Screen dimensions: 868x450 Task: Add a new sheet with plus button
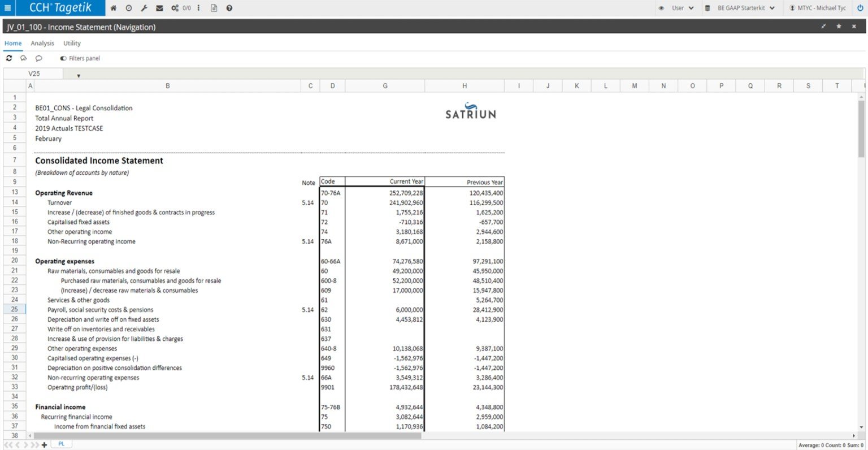click(x=45, y=445)
